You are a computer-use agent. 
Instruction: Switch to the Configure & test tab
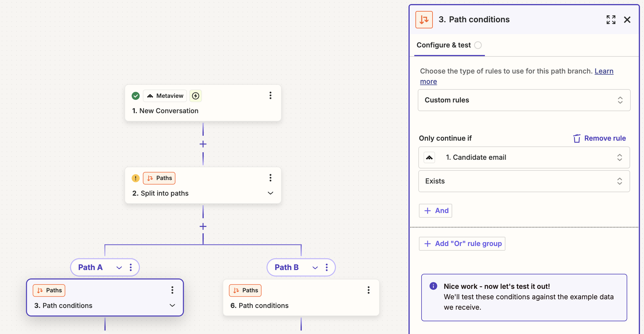pyautogui.click(x=444, y=45)
